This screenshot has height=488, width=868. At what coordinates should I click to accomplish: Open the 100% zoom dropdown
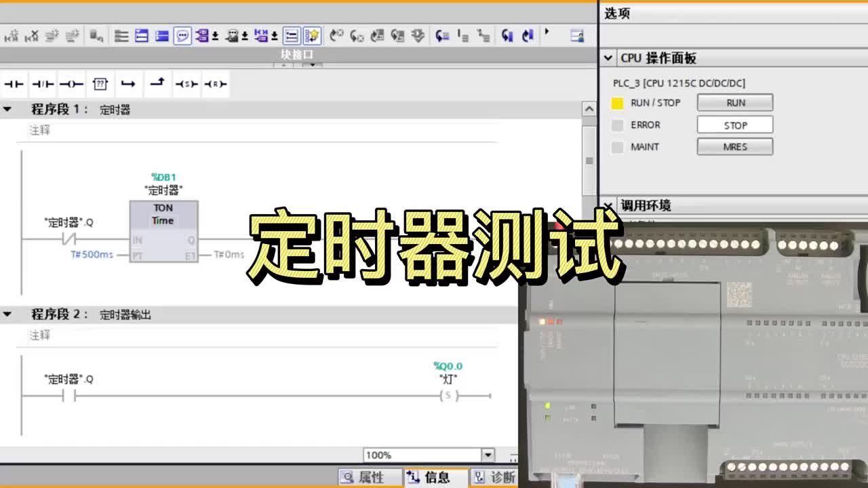[488, 455]
